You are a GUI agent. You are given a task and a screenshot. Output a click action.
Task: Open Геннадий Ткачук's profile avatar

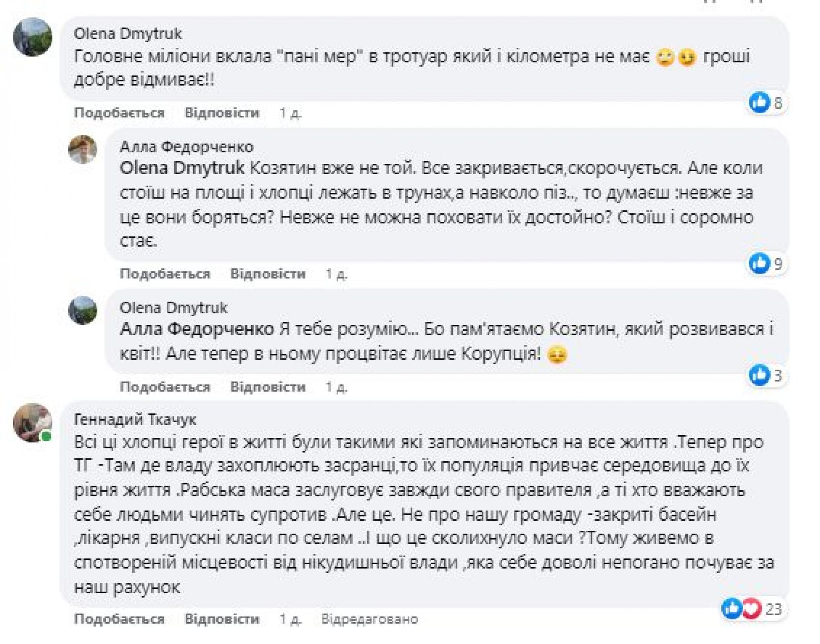pos(33,423)
